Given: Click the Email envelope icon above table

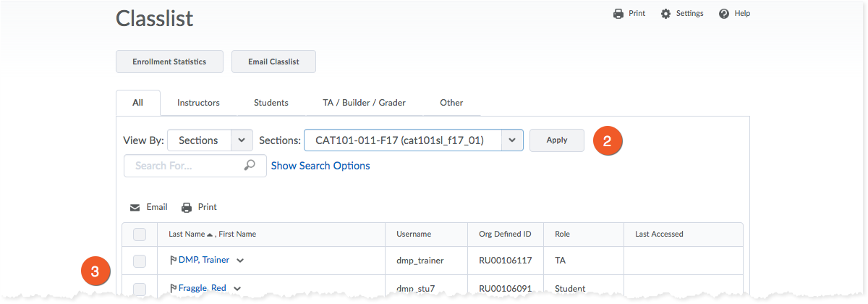Looking at the screenshot, I should pyautogui.click(x=135, y=207).
